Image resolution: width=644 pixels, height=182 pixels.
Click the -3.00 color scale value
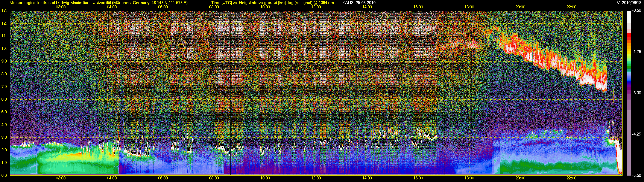click(636, 93)
